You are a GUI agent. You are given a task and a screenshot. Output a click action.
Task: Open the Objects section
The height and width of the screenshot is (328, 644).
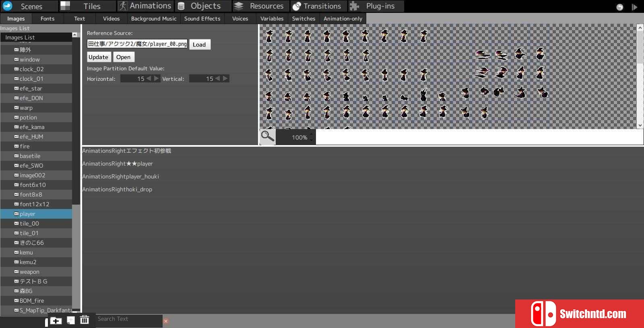(x=204, y=6)
